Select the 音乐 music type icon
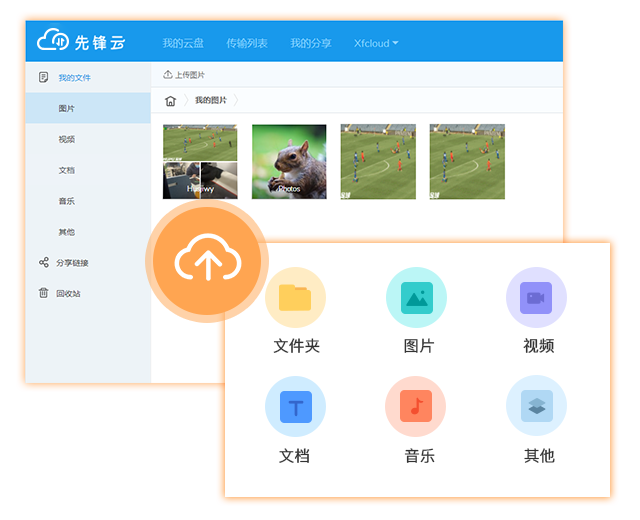Image resolution: width=640 pixels, height=520 pixels. coord(416,407)
